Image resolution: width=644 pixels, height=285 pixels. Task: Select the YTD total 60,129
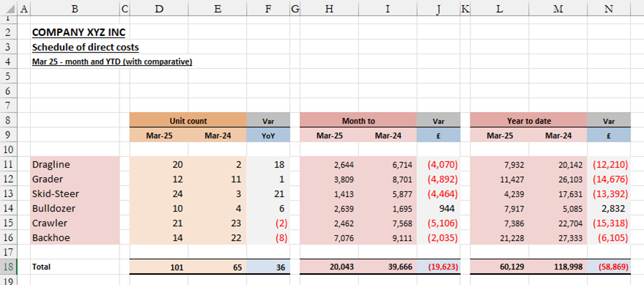pyautogui.click(x=500, y=267)
